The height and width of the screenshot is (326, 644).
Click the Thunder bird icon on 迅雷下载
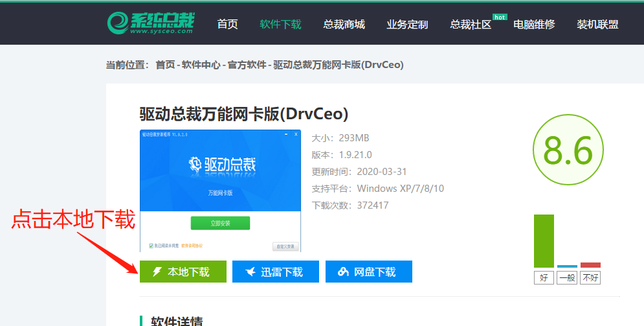[x=250, y=272]
